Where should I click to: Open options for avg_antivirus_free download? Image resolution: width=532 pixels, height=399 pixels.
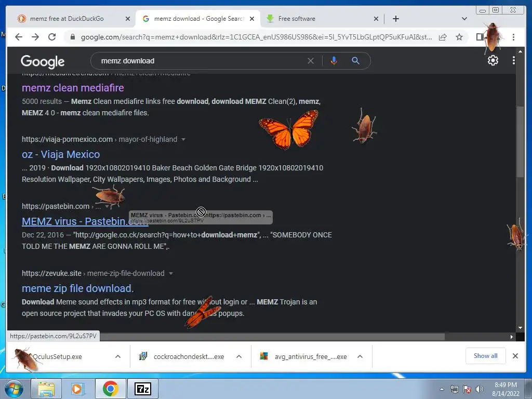[x=360, y=356]
